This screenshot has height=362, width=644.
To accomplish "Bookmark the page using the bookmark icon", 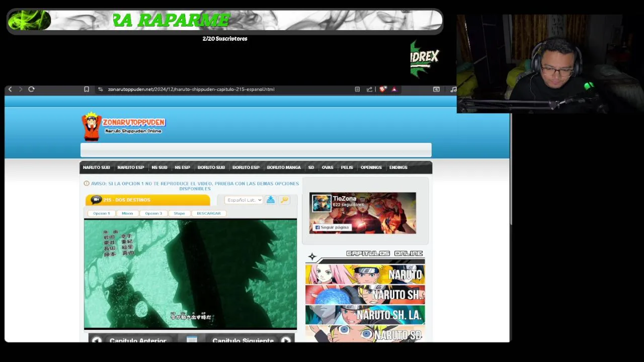I will point(87,89).
